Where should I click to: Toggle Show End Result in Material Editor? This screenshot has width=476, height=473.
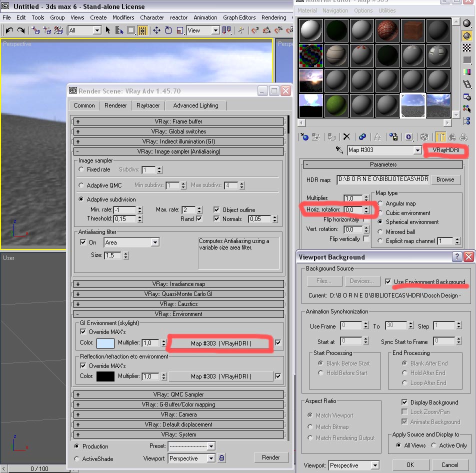click(x=440, y=137)
